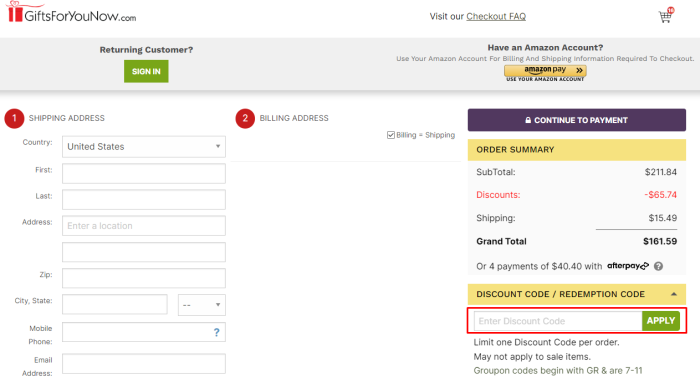Click the SubTotal $211.84 value
This screenshot has height=383, width=700.
pyautogui.click(x=661, y=172)
